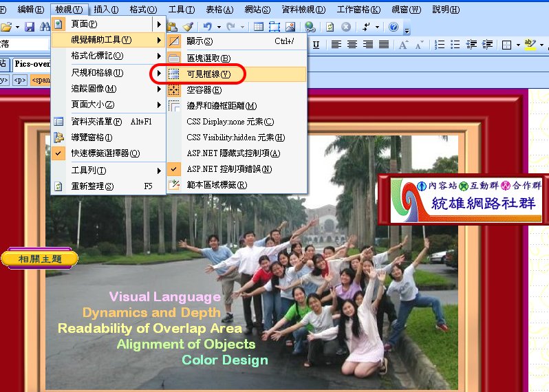Click the highlight color button
549x392 pixels.
point(530,45)
